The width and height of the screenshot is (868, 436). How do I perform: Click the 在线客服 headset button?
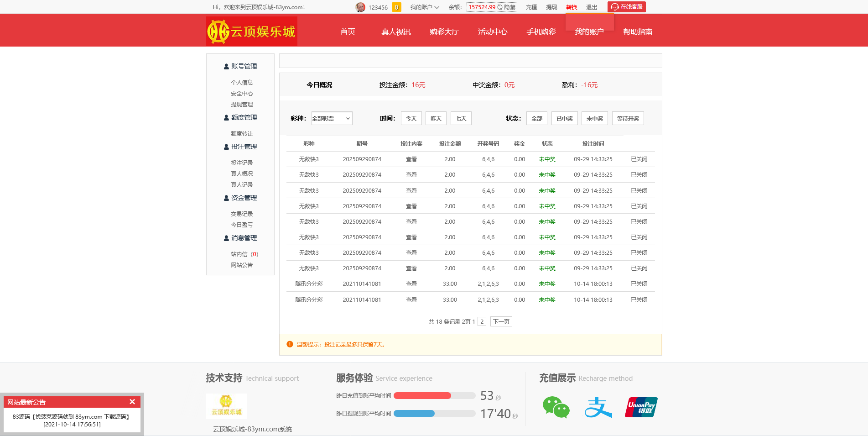pyautogui.click(x=626, y=7)
